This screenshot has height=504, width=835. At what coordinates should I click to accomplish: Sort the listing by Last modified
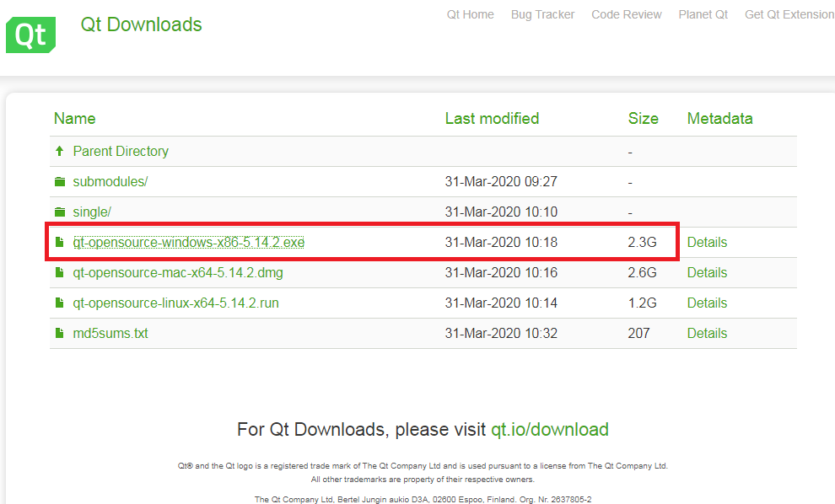click(492, 118)
